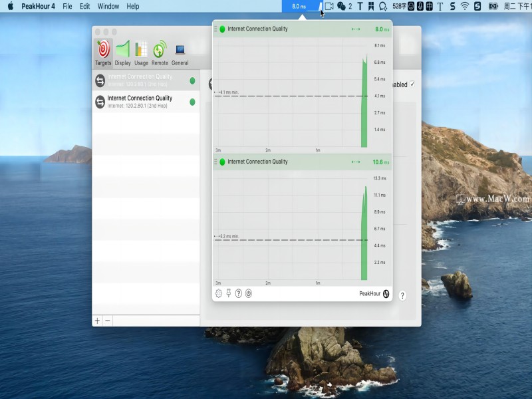The image size is (532, 399).
Task: Open the PeakHour 4 application menu
Action: [x=38, y=6]
